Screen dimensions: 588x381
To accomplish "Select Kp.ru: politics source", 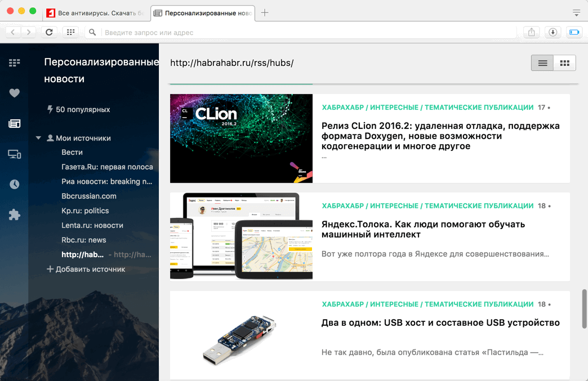I will click(85, 210).
